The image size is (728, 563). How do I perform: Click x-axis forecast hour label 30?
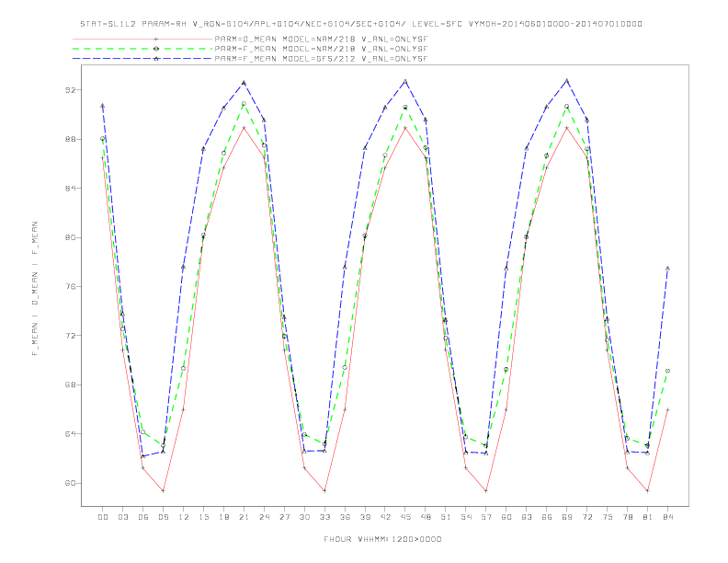coord(304,517)
